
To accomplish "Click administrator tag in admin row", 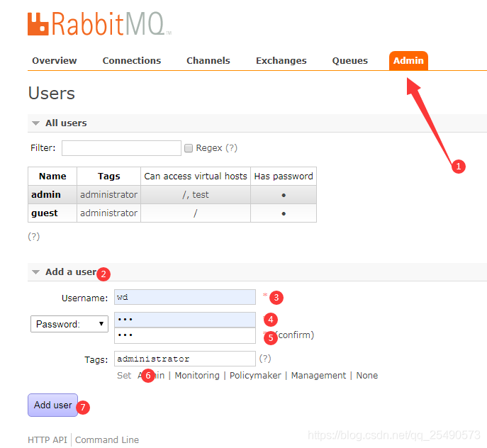I will pyautogui.click(x=108, y=194).
